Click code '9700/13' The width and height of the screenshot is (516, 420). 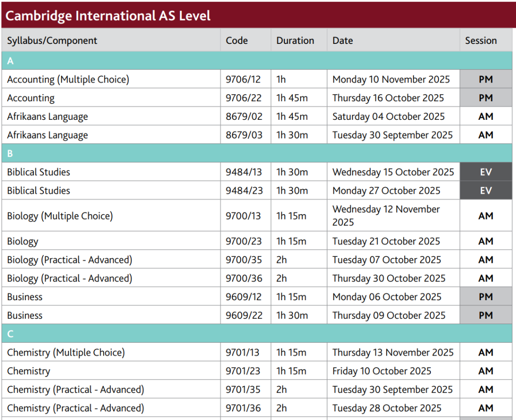click(x=243, y=216)
